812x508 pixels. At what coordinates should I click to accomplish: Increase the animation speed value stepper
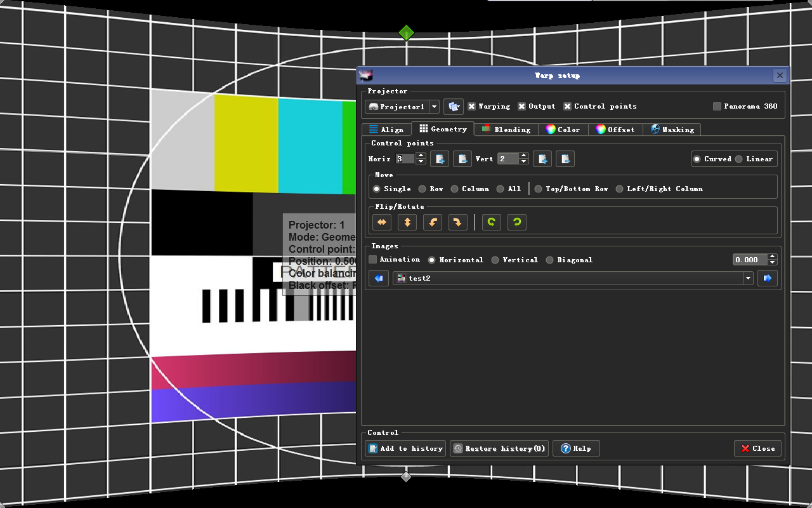coord(772,257)
